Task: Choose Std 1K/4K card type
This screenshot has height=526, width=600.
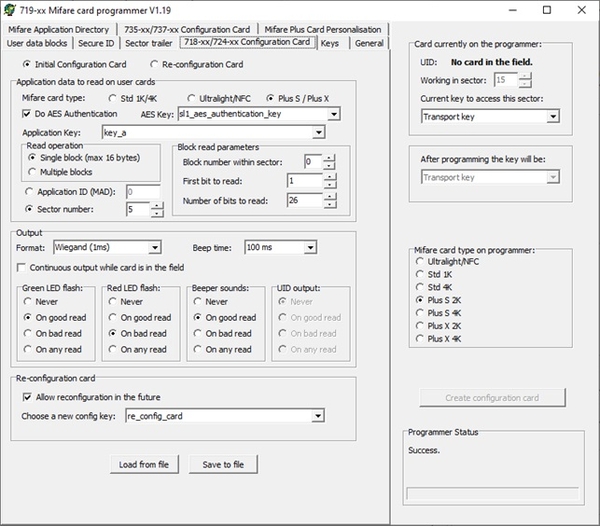Action: [132, 99]
